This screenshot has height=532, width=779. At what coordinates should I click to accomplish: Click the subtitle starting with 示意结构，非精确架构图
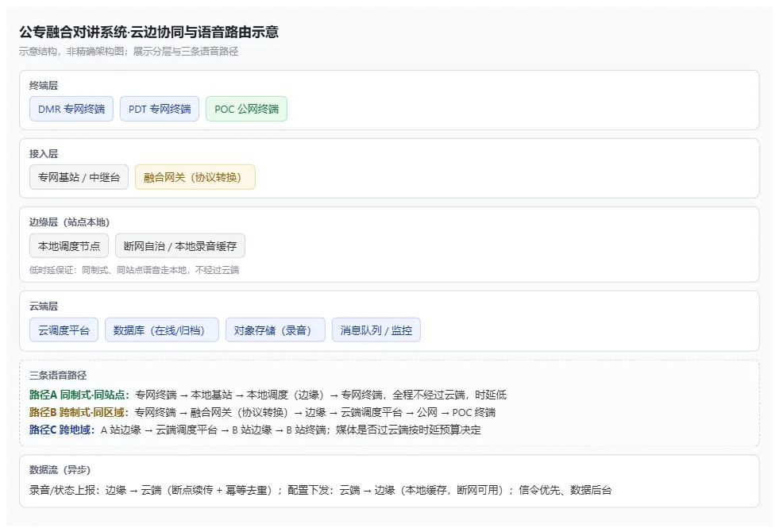pyautogui.click(x=129, y=51)
